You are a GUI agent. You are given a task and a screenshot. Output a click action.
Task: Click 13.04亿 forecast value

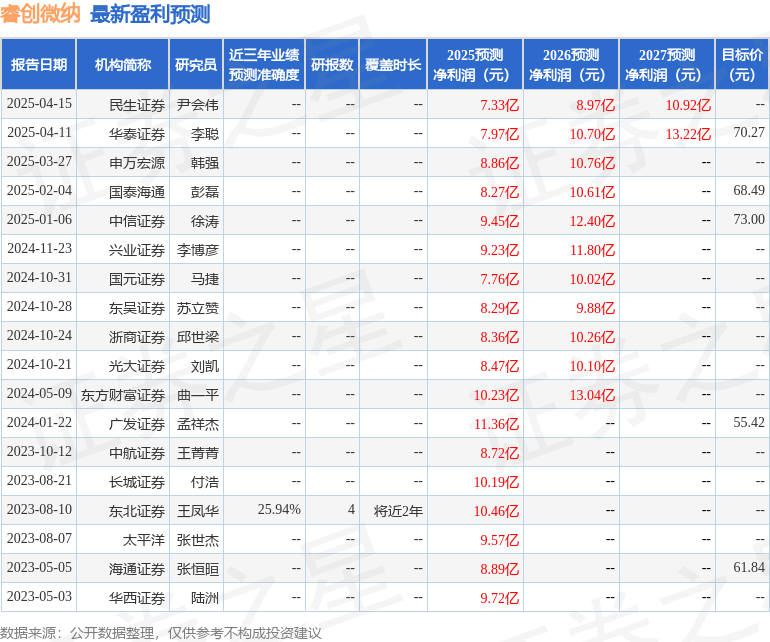[x=592, y=395]
